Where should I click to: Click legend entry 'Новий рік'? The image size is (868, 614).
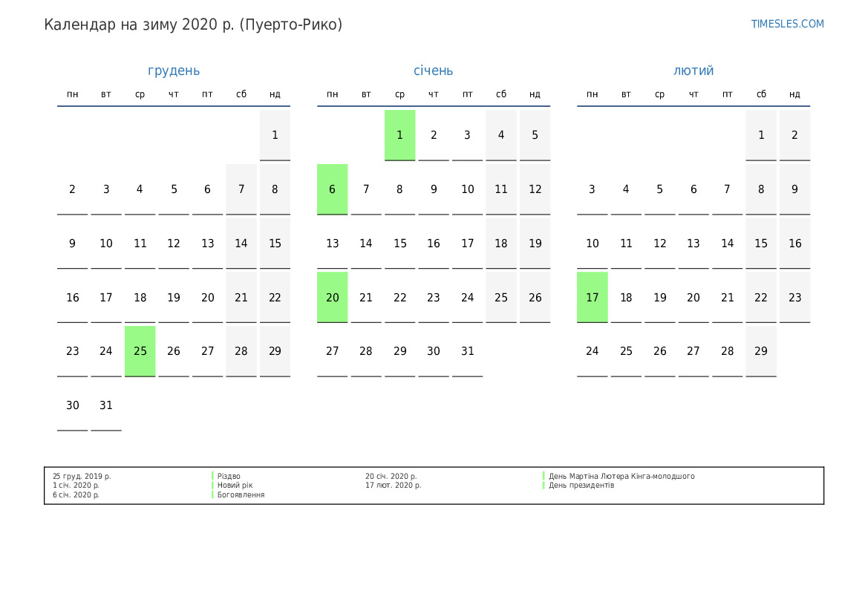coord(235,486)
